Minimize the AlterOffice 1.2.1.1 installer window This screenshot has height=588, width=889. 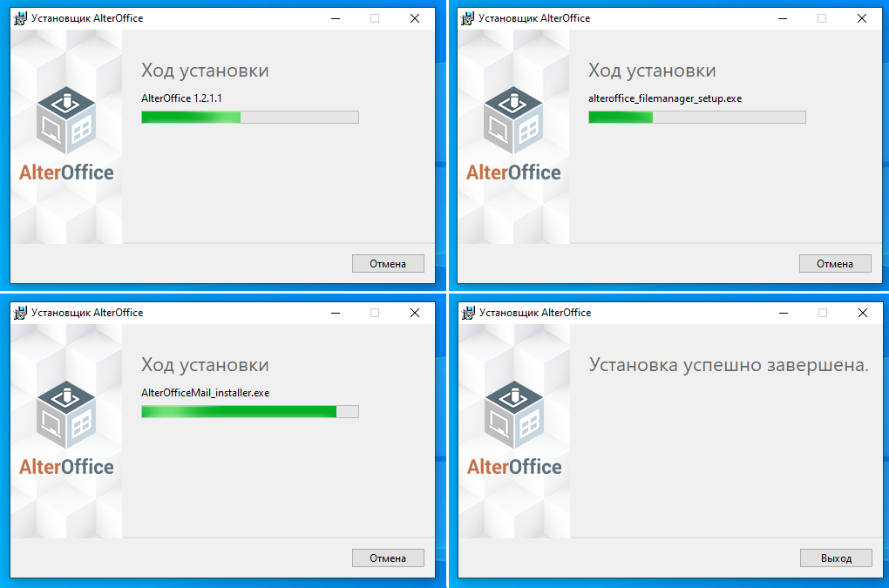[x=336, y=18]
